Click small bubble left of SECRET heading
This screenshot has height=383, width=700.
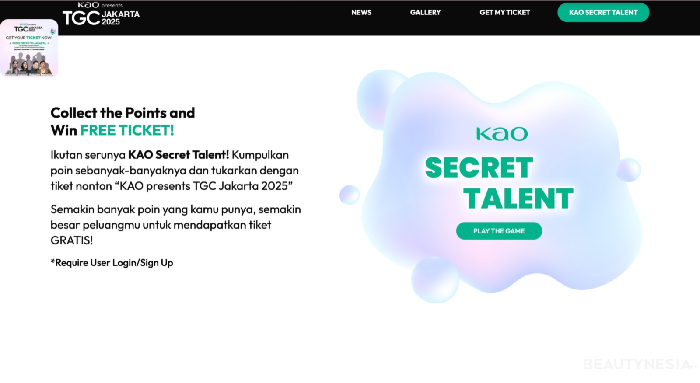(x=350, y=195)
